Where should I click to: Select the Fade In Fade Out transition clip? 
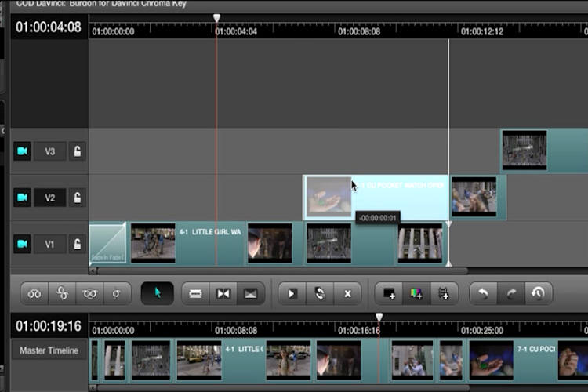(107, 243)
